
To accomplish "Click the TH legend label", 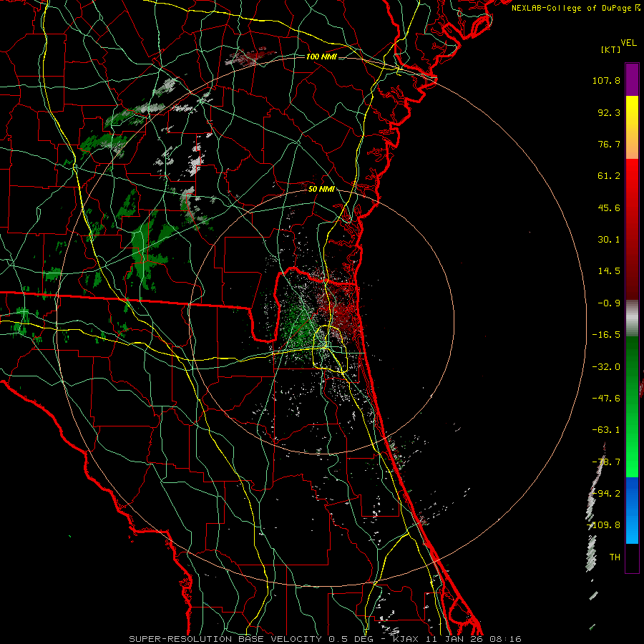I will (x=615, y=557).
